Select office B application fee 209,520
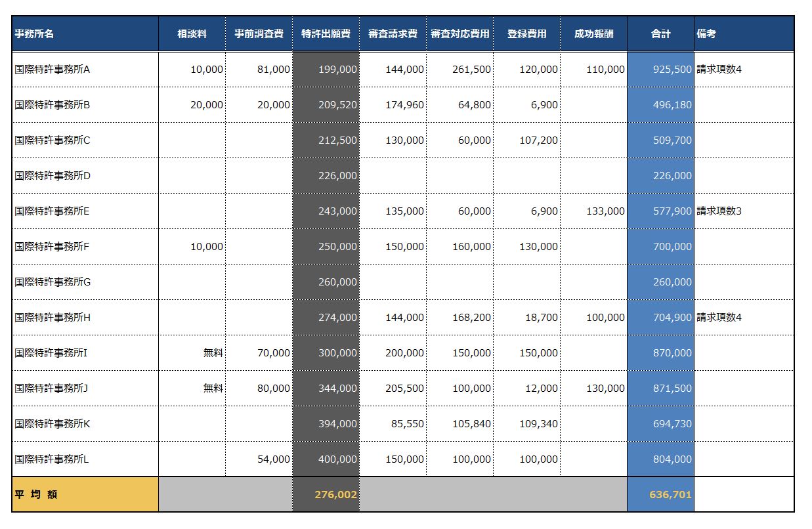The image size is (812, 529). (326, 105)
